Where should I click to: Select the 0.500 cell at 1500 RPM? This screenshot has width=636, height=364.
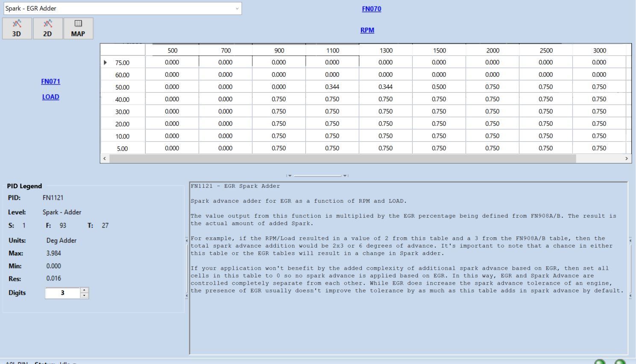(x=439, y=87)
